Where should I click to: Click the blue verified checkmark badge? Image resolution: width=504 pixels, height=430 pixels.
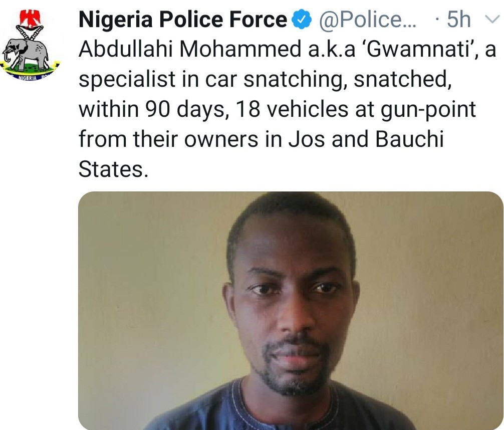pos(300,20)
